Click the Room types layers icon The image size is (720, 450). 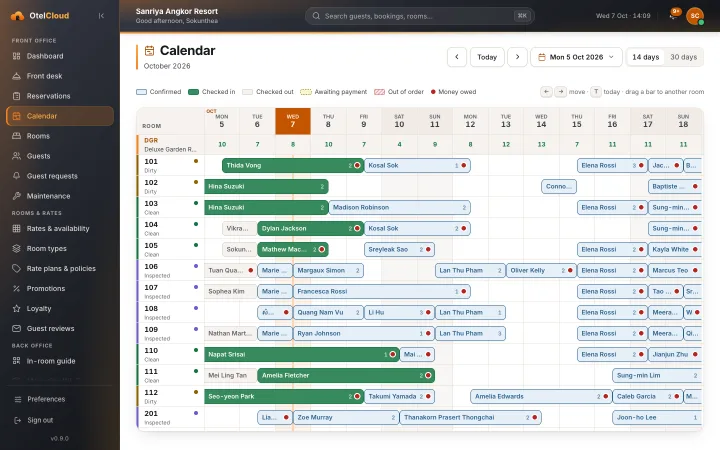(x=17, y=248)
